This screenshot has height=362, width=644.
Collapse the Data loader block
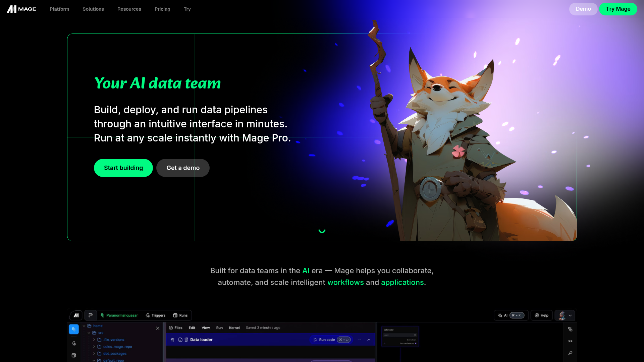click(369, 340)
